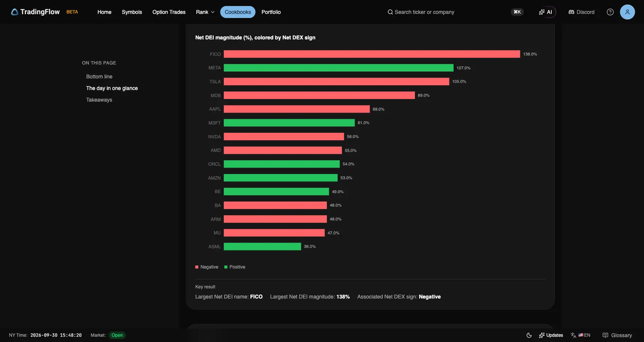This screenshot has height=342, width=644.
Task: Click 'Largest Net DEI name: FICO' text
Action: 229,297
